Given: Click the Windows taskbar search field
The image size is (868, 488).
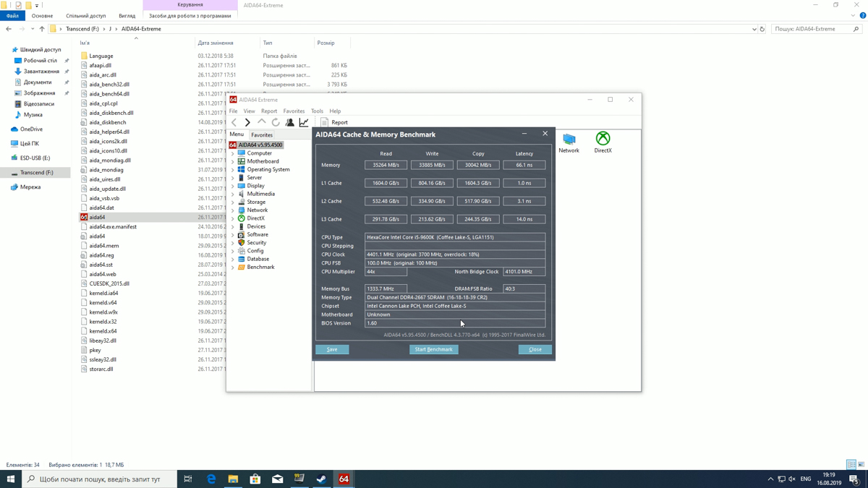Looking at the screenshot, I should [100, 479].
